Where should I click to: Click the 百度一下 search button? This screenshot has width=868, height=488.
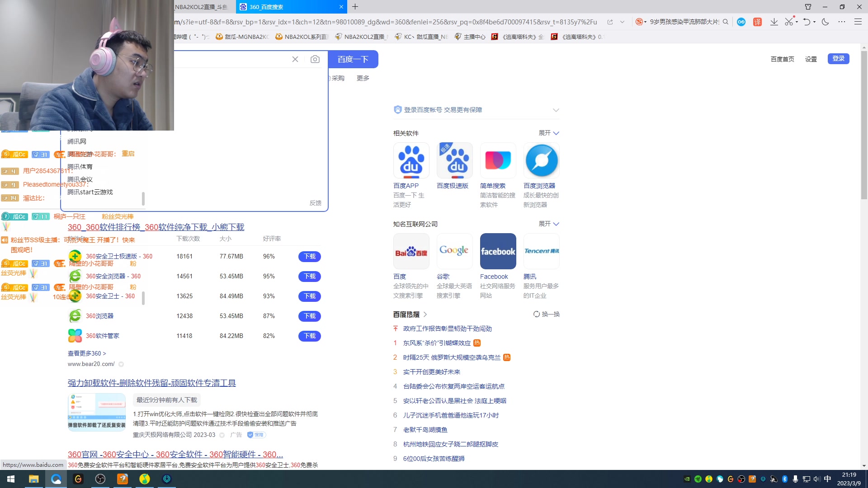pos(353,59)
